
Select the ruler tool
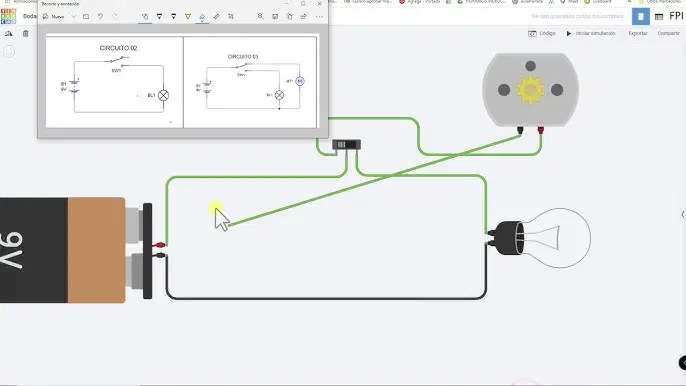[217, 17]
